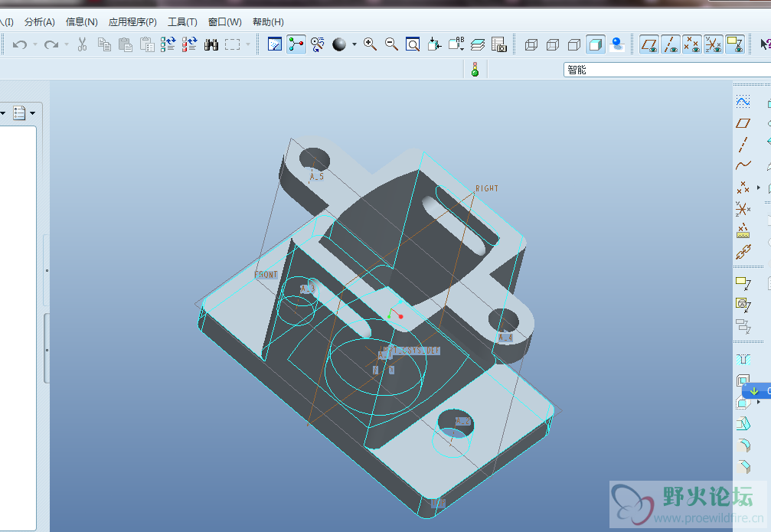The height and width of the screenshot is (532, 771).
Task: Select the FRONT datum plane label
Action: [x=266, y=274]
